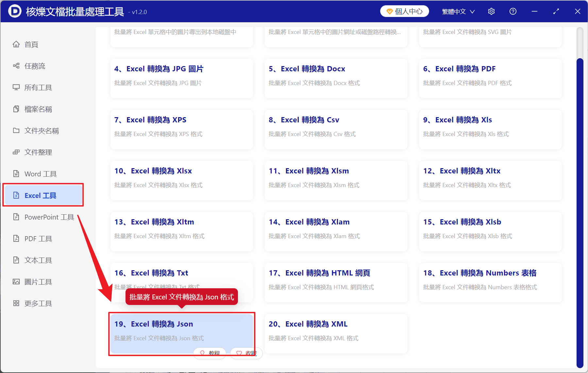Open tool 10 Excel 轉換為 Xlsx
Screen dimensions: 588x373
pyautogui.click(x=182, y=181)
